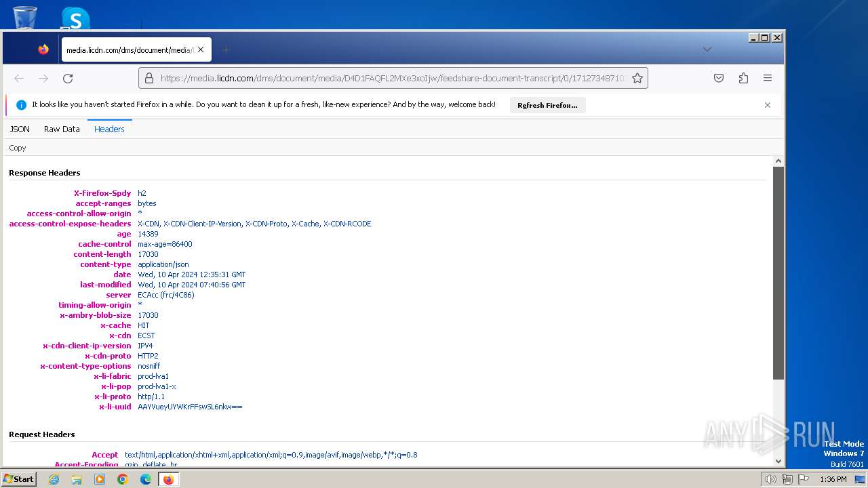
Task: Click the x-li-uuid value
Action: coord(190,407)
